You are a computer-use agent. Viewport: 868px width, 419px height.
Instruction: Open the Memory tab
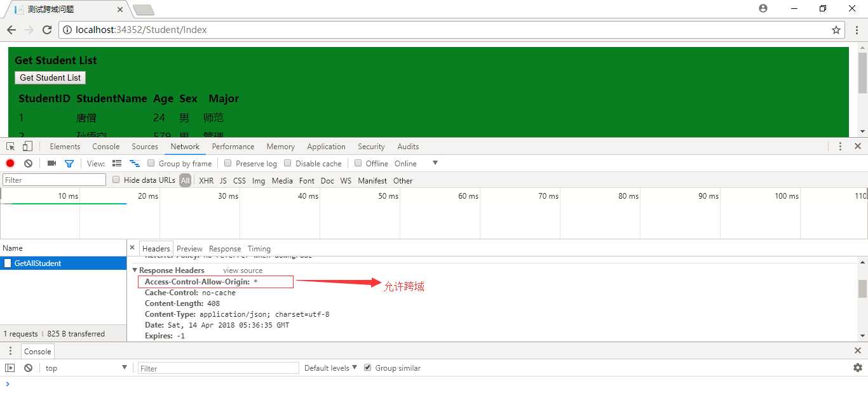(281, 146)
